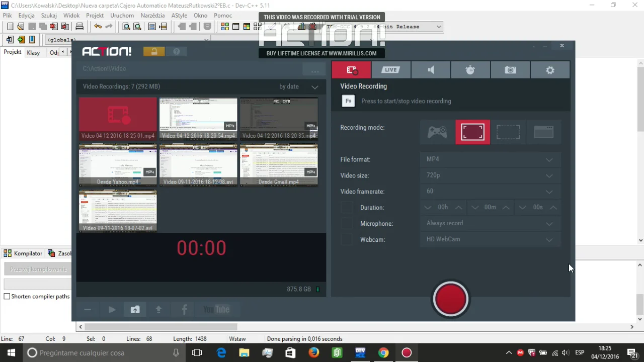Select the video recording tab icon
Viewport: 644px width, 362px height.
(351, 70)
